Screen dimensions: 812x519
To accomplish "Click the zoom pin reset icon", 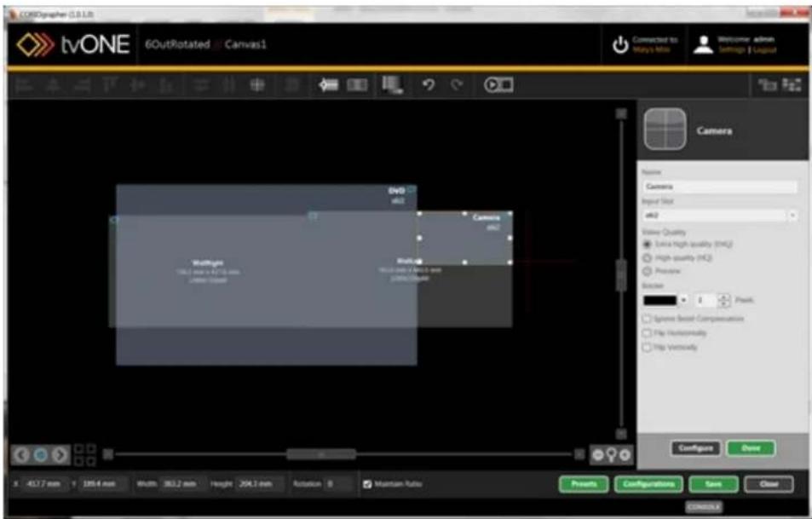I will tap(612, 455).
